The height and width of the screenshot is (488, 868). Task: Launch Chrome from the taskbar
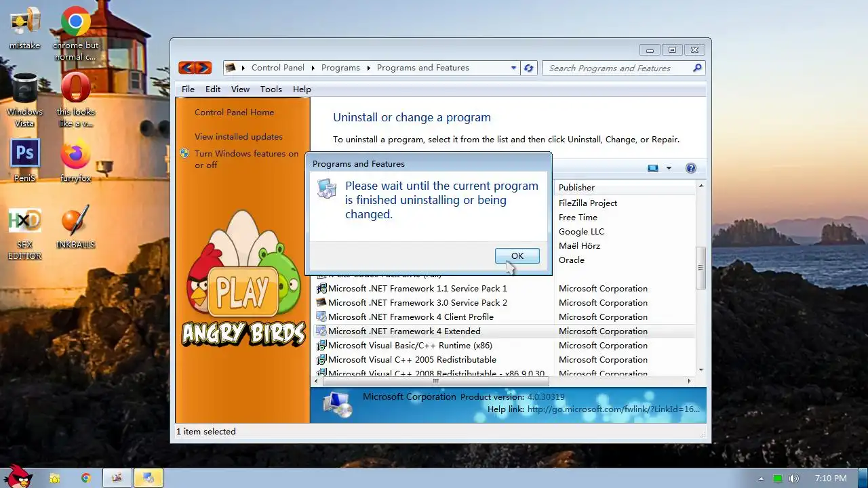tap(86, 478)
